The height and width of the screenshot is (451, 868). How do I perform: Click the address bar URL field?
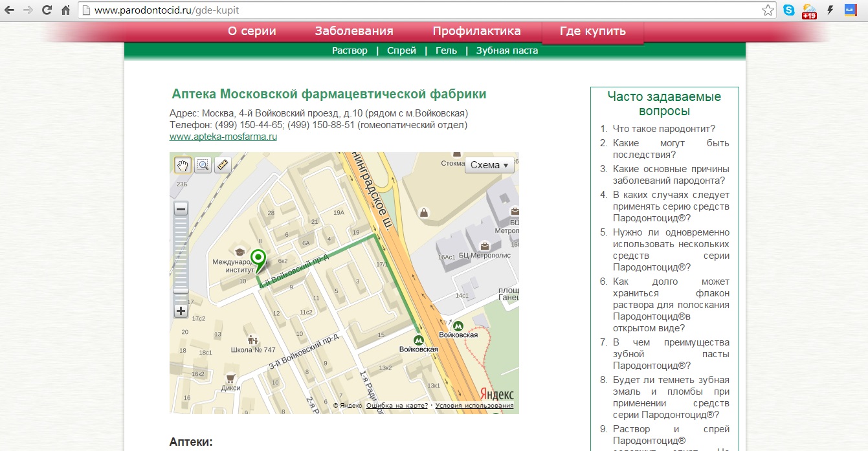click(427, 10)
